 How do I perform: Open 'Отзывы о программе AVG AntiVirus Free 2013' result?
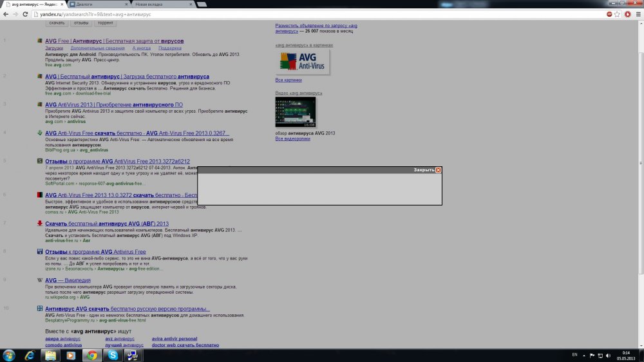tap(117, 162)
